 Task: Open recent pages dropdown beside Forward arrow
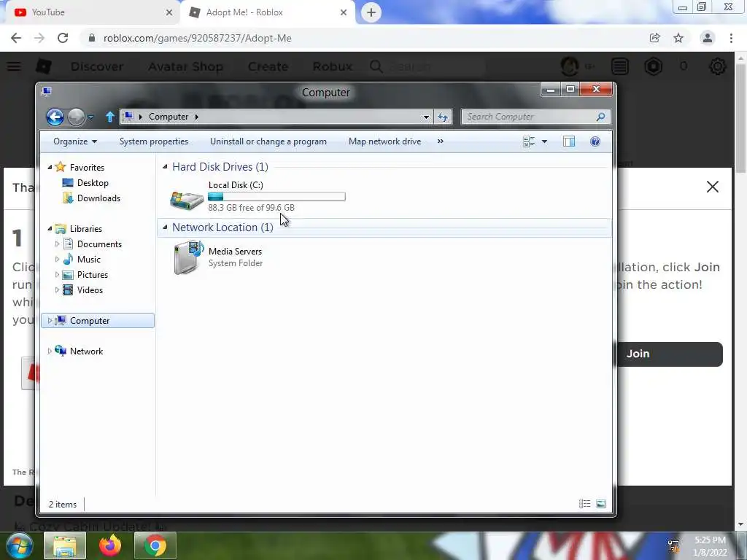90,117
